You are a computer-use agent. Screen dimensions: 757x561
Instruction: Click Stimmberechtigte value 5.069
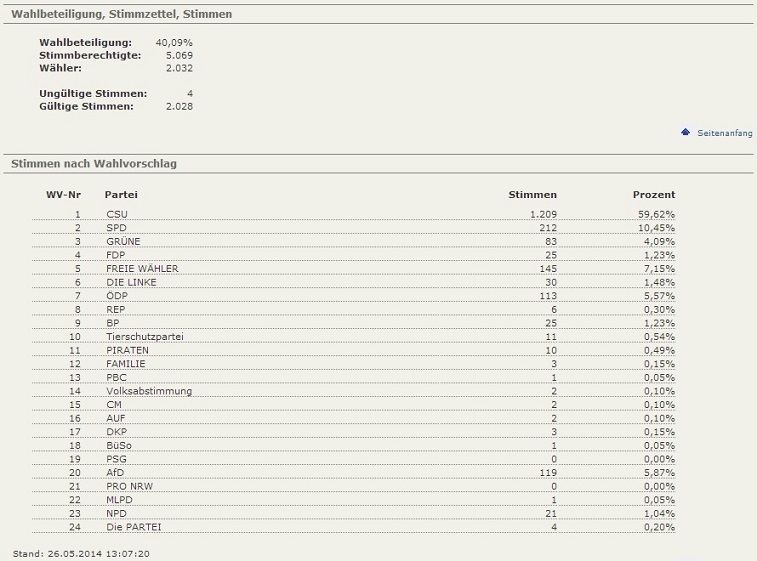pyautogui.click(x=179, y=56)
